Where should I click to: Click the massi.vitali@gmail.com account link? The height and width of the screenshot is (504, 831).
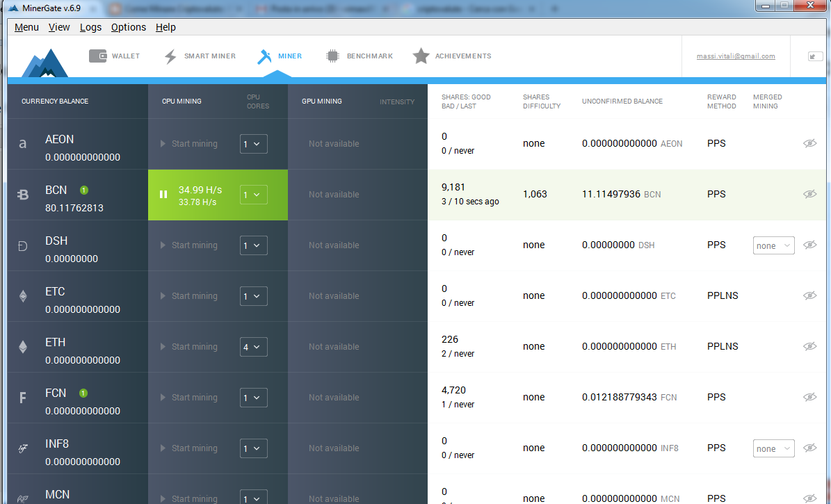point(736,56)
